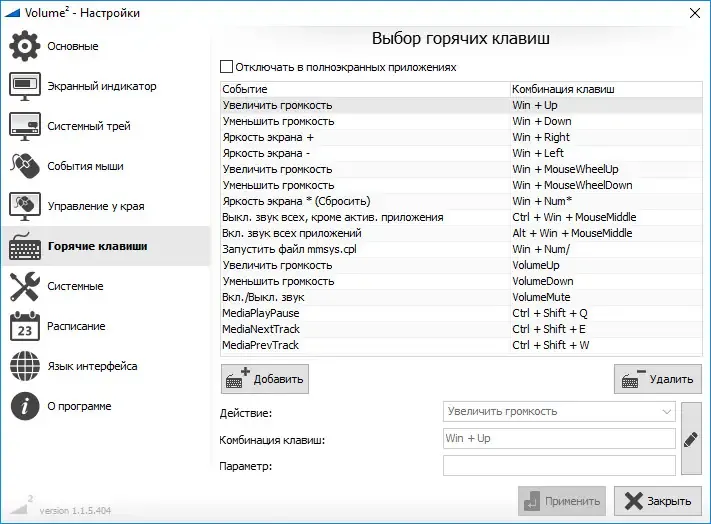Viewport: 711px width, 524px height.
Task: Click the pencil edit hotkey button
Action: point(692,439)
